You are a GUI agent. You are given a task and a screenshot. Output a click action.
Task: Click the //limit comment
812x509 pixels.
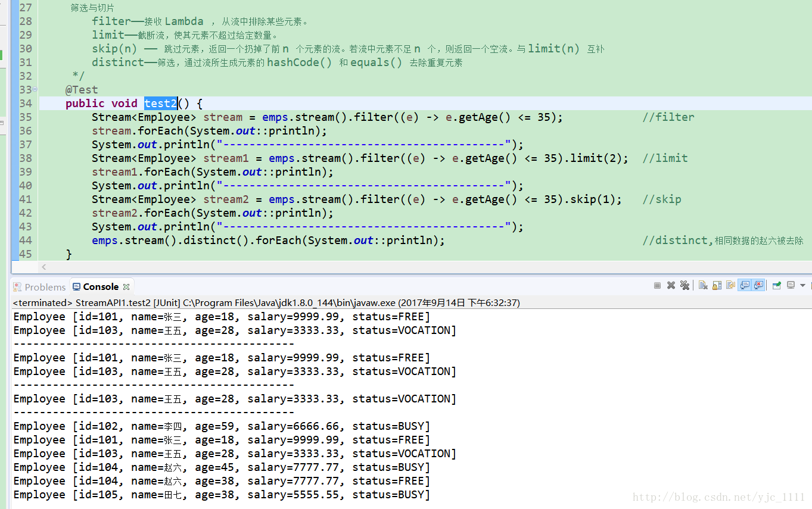665,158
